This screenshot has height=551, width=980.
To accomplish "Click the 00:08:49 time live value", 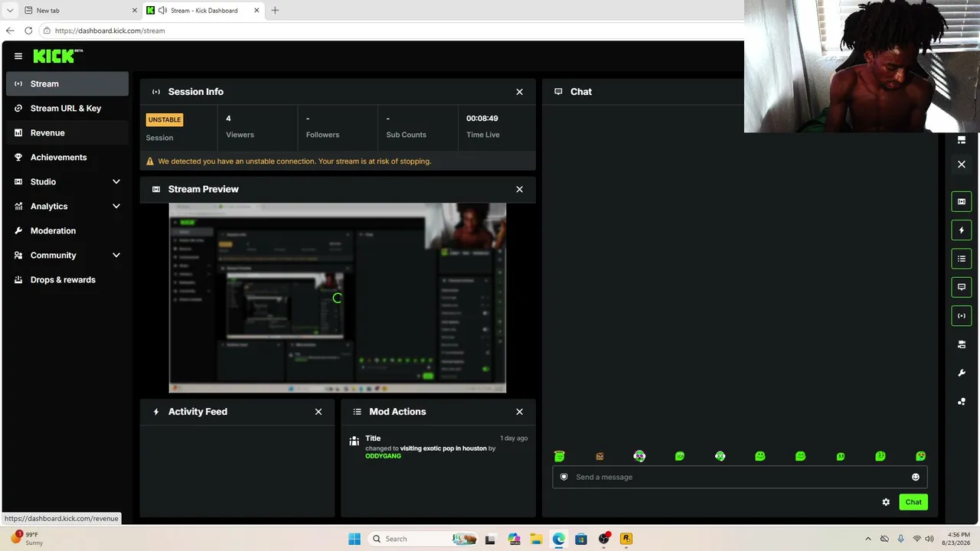I will click(x=482, y=119).
